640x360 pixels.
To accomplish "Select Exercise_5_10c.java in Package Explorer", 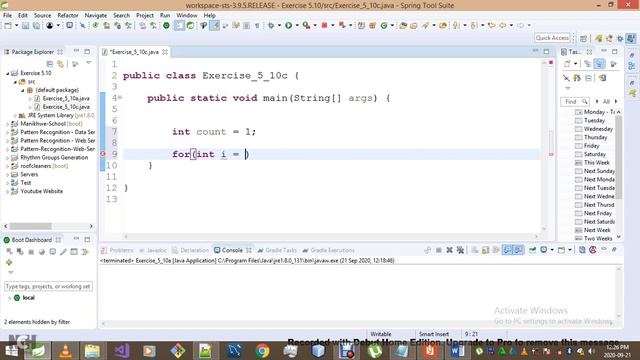I will (x=66, y=107).
